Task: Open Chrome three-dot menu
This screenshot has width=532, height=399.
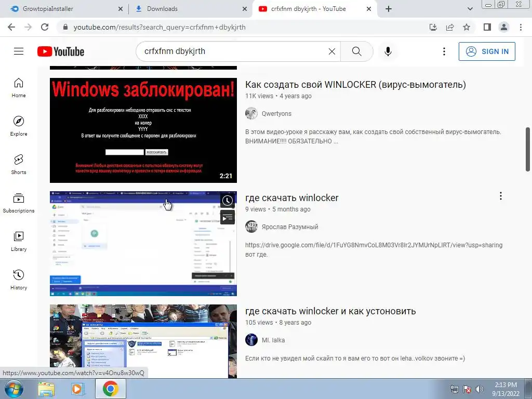Action: [521, 27]
